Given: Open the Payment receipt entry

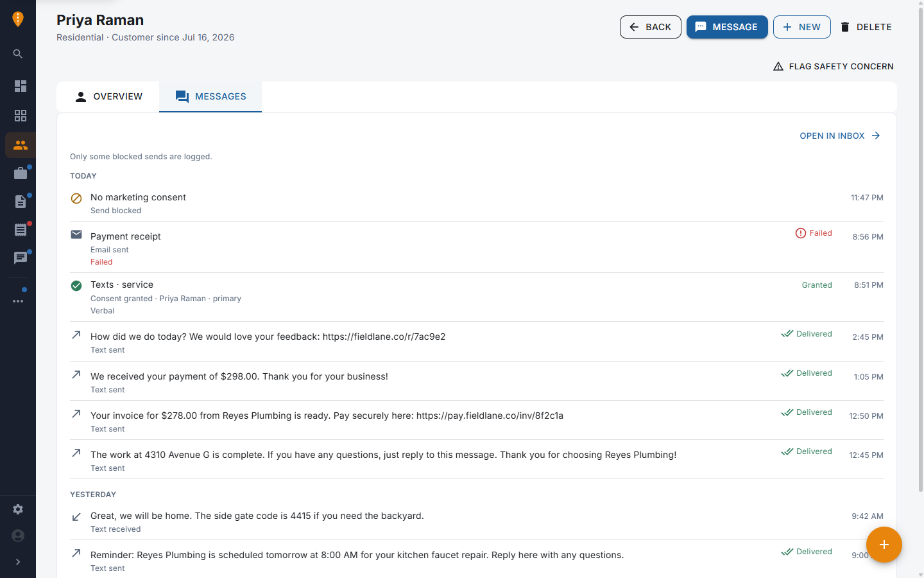Looking at the screenshot, I should tap(477, 248).
